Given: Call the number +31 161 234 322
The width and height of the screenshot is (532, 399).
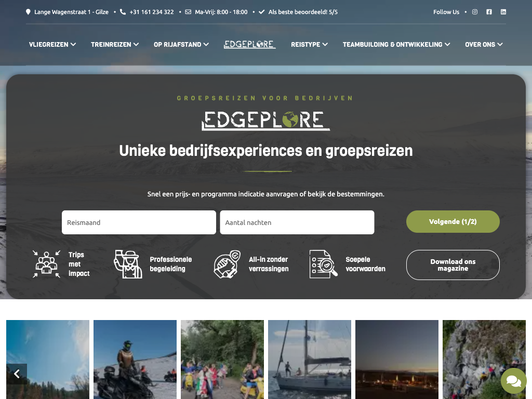Looking at the screenshot, I should pyautogui.click(x=151, y=12).
